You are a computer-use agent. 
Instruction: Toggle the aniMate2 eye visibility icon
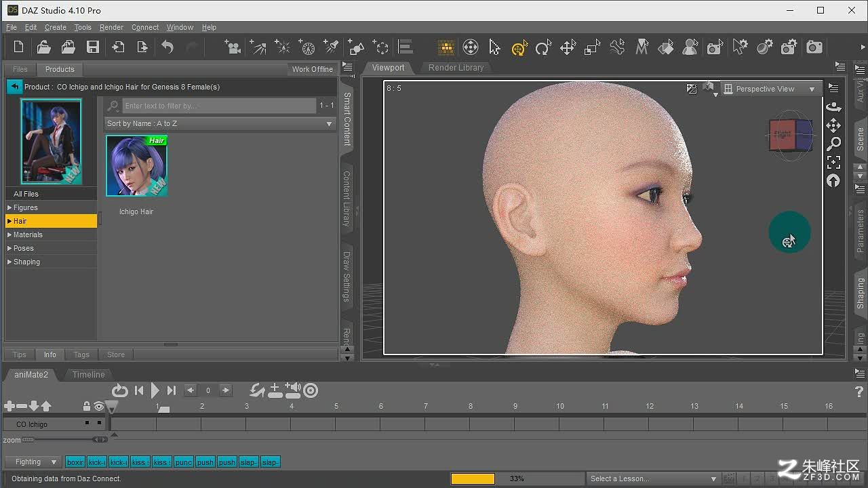[x=99, y=406]
